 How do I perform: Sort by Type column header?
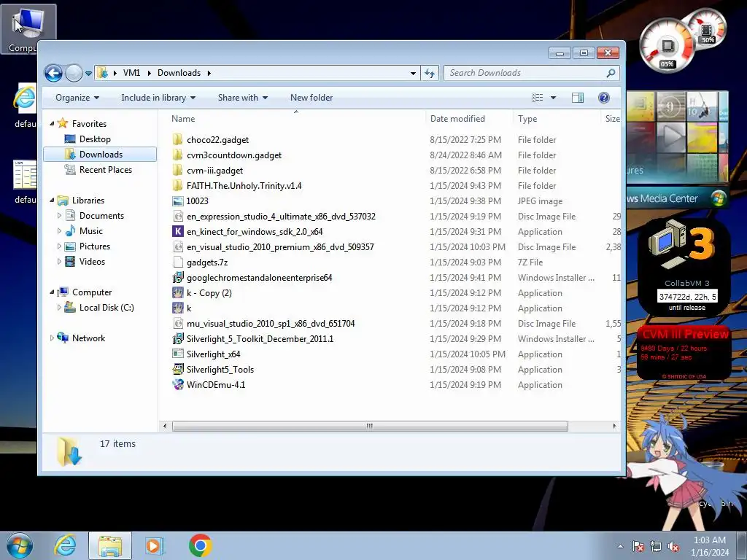click(557, 119)
